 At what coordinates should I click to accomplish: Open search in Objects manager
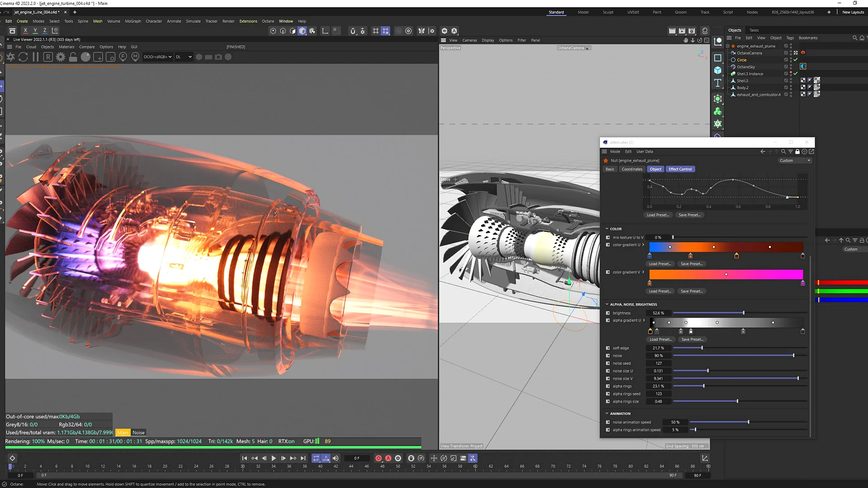pos(855,38)
